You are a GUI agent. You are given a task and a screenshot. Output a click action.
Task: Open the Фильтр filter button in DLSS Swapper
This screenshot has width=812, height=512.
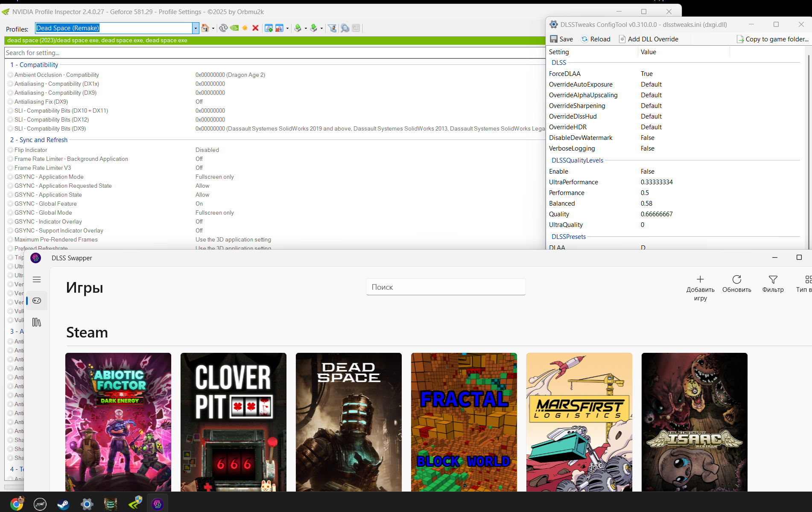tap(773, 284)
